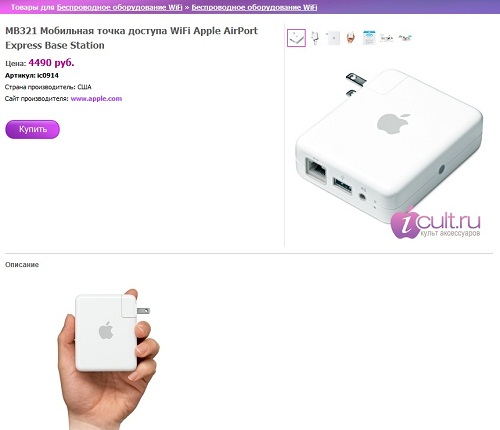Open the second thumbnail showing plugged-in adapter
The width and height of the screenshot is (500, 430).
coord(315,38)
